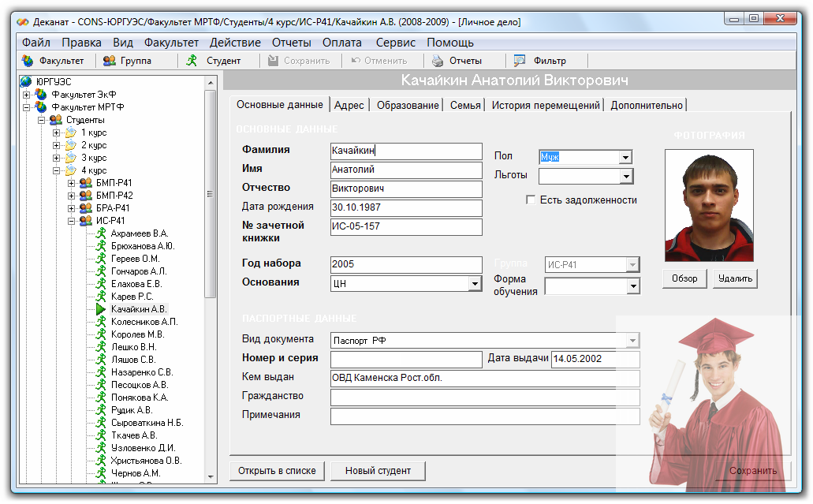Click the student icon beside Ахрамеев В.А.
This screenshot has width=813, height=504.
[x=100, y=233]
